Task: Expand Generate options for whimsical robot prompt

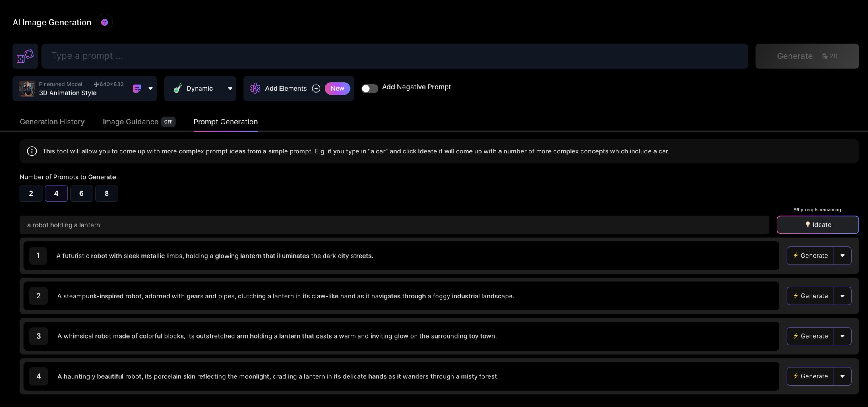Action: [842, 336]
